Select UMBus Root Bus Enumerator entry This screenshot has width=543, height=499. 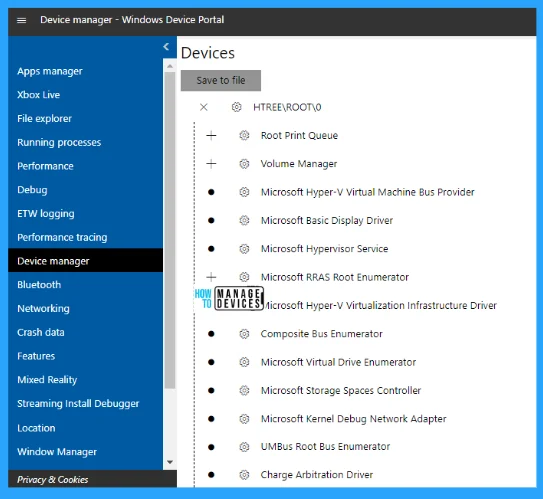(x=326, y=447)
